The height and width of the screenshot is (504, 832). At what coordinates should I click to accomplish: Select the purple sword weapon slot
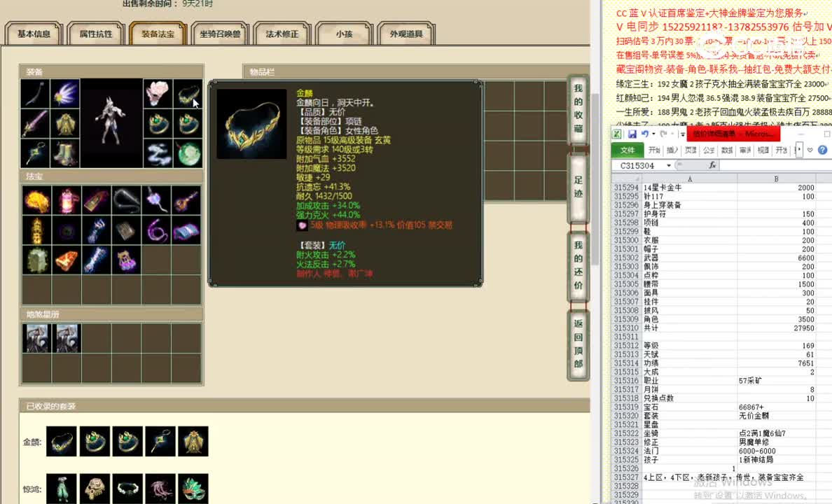(x=36, y=124)
